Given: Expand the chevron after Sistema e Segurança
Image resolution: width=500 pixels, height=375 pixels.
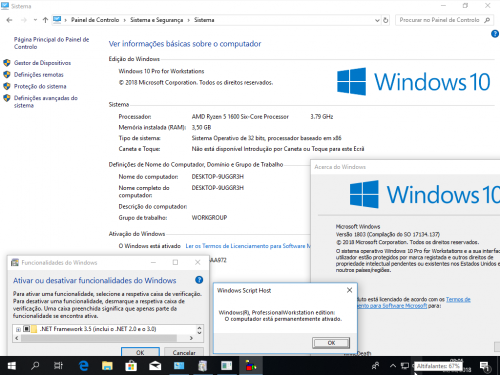Looking at the screenshot, I should click(x=189, y=20).
